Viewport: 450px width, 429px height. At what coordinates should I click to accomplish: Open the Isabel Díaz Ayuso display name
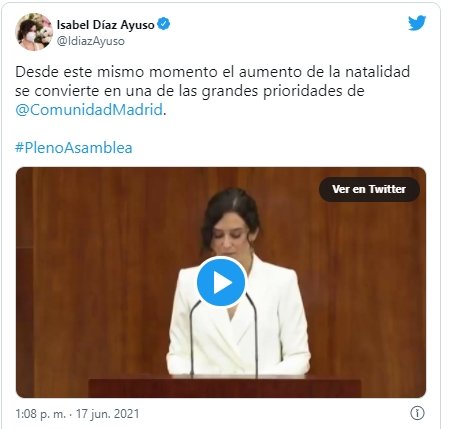click(105, 25)
